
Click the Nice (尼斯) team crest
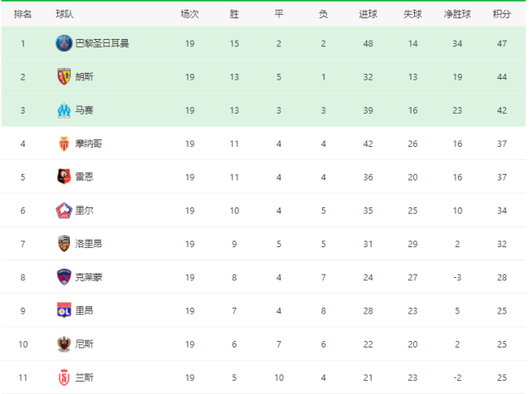[64, 344]
